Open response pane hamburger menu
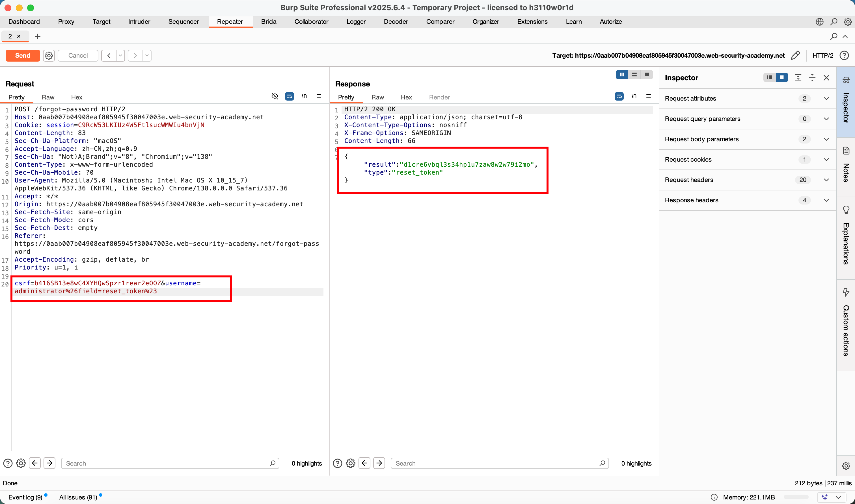 click(x=648, y=96)
